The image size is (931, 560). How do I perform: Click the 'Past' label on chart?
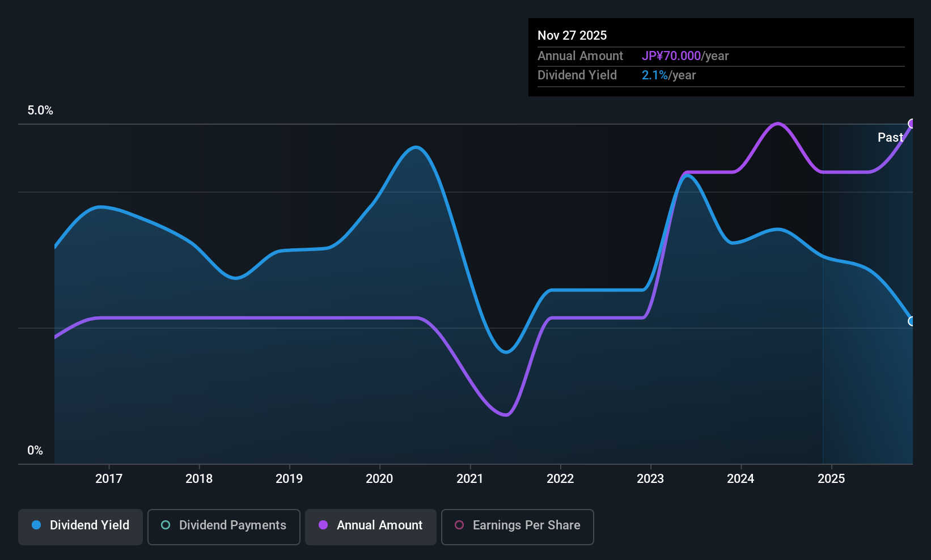[890, 137]
